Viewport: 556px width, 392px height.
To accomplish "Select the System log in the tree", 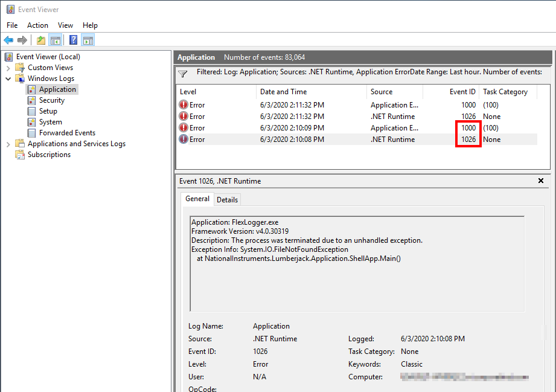I will pyautogui.click(x=50, y=122).
